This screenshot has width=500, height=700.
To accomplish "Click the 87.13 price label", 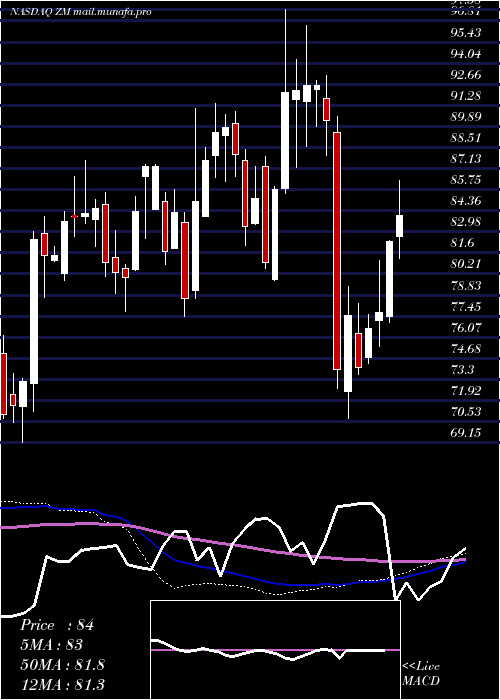I will 467,158.
